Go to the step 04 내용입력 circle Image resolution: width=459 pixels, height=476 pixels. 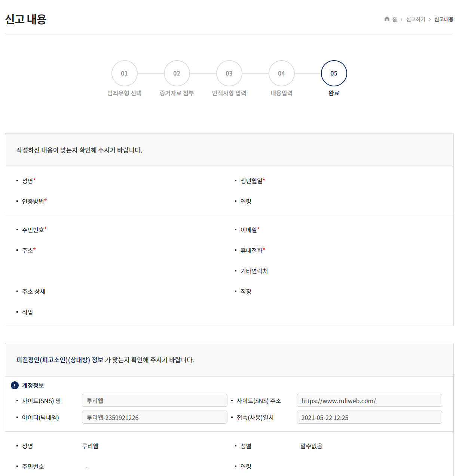click(x=281, y=73)
